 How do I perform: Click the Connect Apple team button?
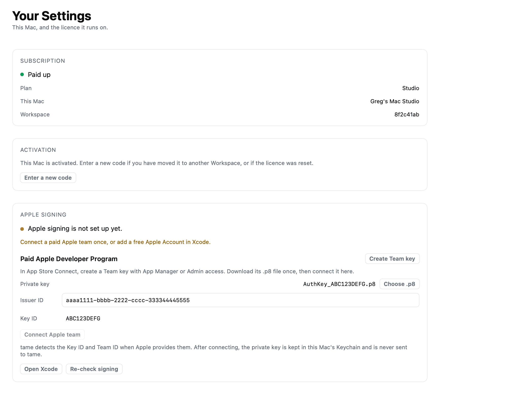52,335
